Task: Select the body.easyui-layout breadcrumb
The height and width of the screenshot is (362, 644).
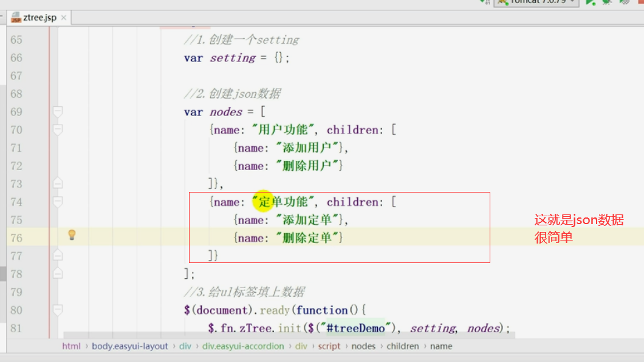Action: pos(130,346)
